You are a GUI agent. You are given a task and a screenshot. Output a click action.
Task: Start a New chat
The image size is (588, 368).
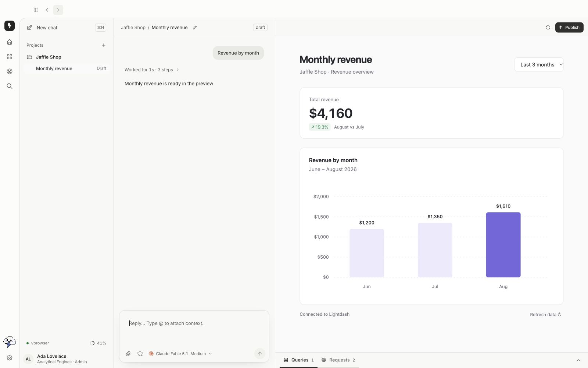coord(66,28)
